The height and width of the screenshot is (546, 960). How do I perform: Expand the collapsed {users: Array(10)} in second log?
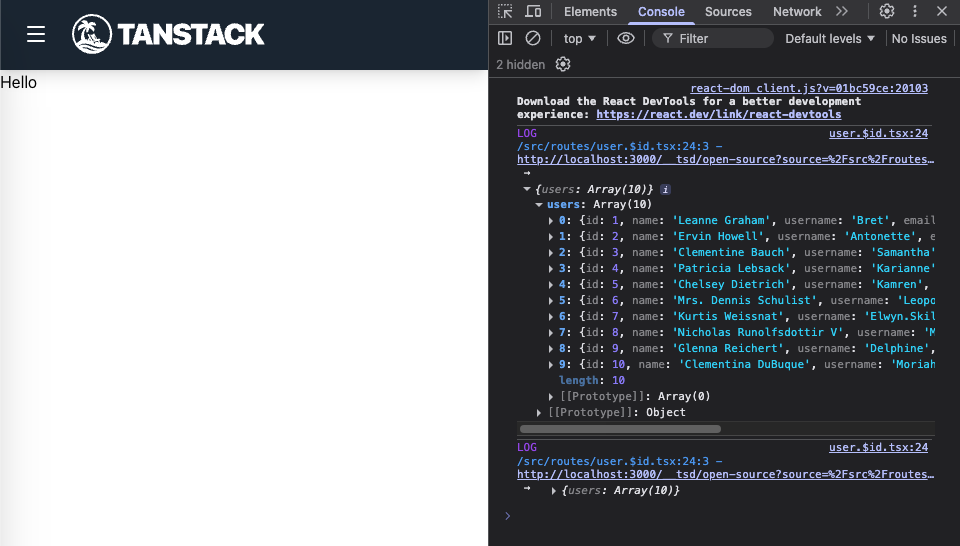click(553, 491)
